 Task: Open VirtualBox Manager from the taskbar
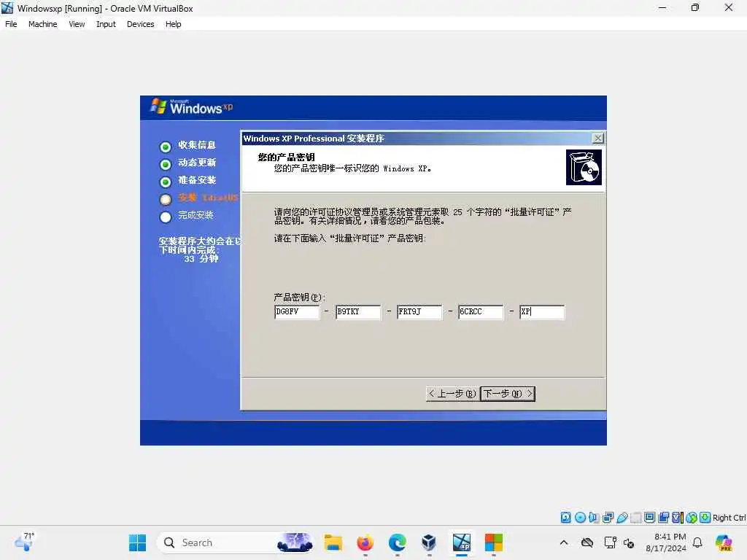click(429, 542)
